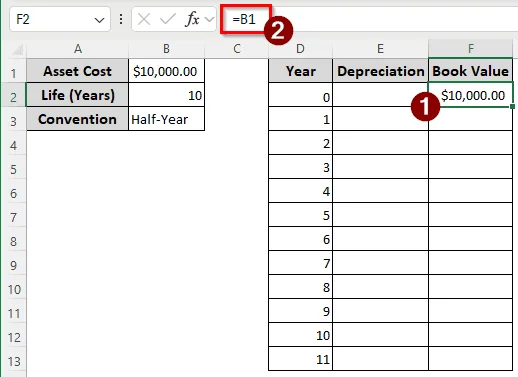Click the Year column heading cell

click(300, 71)
